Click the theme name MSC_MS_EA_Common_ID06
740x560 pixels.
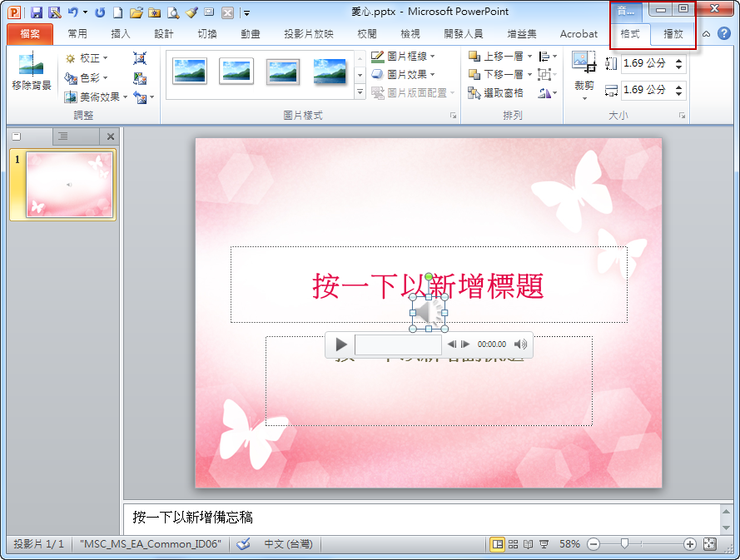[x=151, y=544]
